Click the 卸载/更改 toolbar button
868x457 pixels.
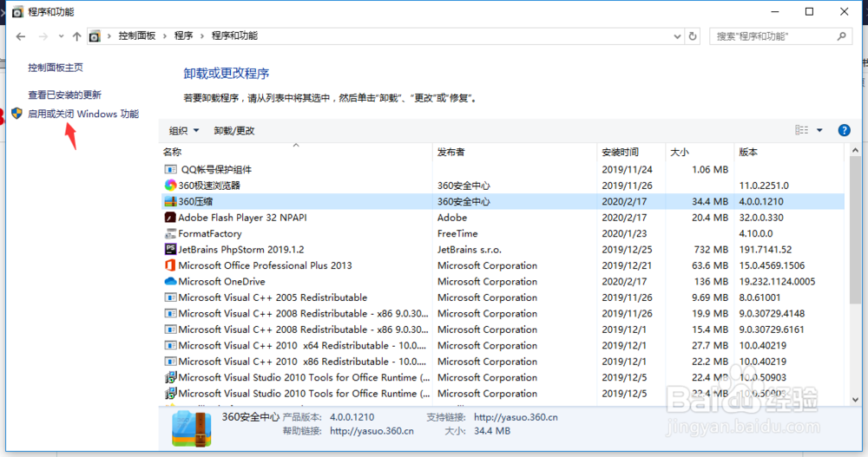(234, 131)
